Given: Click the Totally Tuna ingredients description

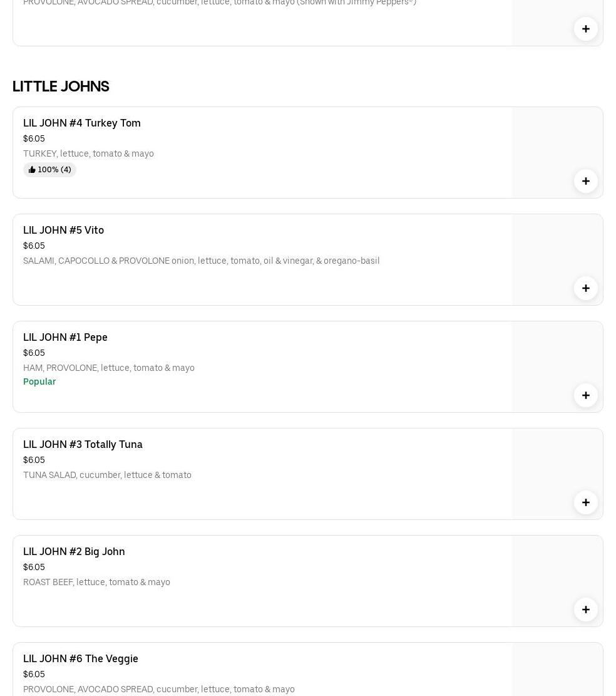Looking at the screenshot, I should [107, 475].
